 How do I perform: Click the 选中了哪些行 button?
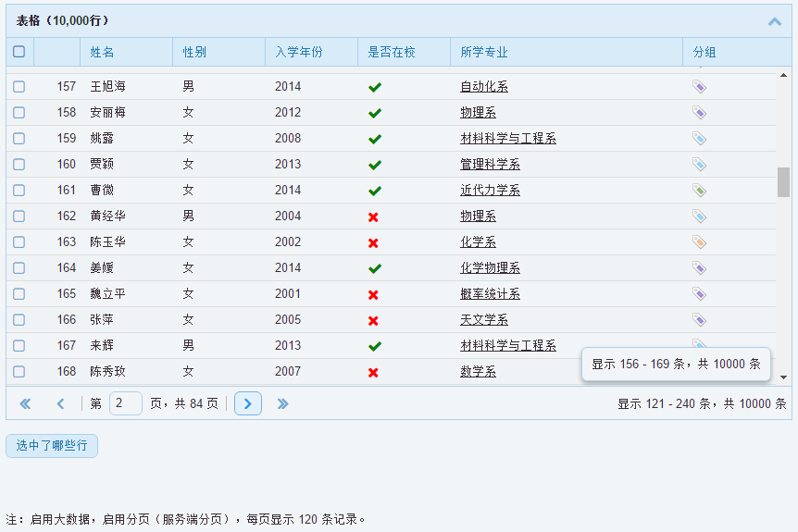point(52,445)
